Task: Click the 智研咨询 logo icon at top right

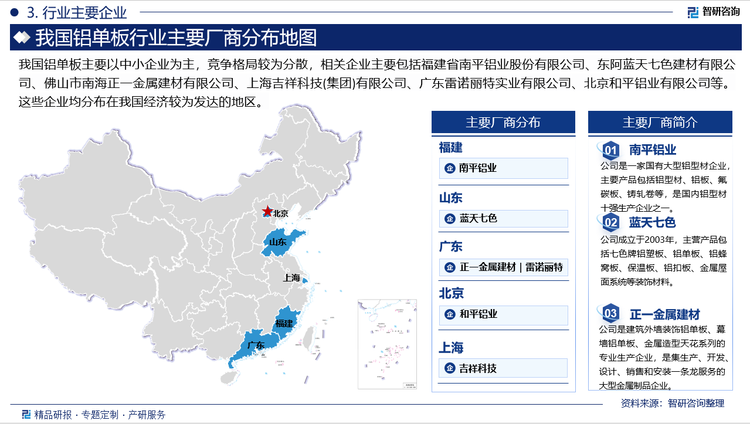Action: [693, 12]
